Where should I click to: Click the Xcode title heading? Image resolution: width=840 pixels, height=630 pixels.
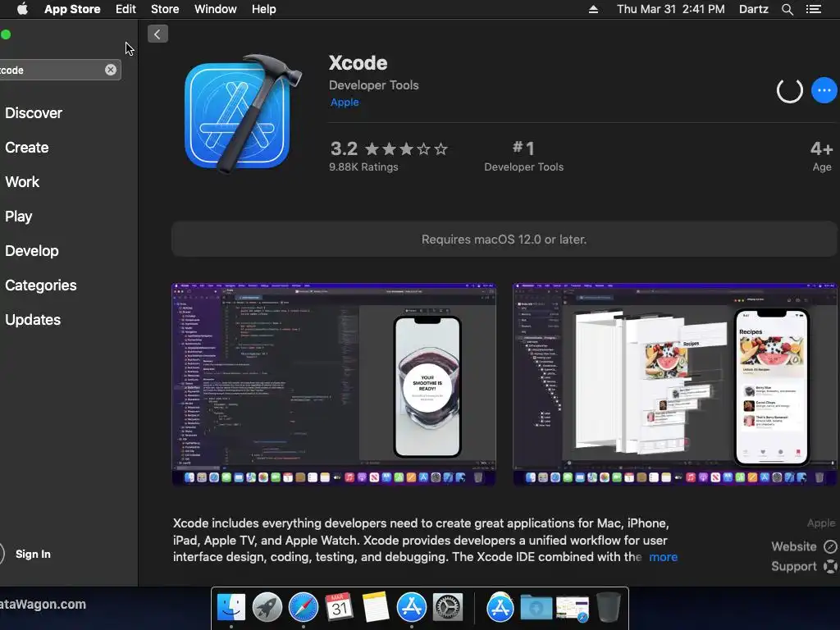pos(358,62)
